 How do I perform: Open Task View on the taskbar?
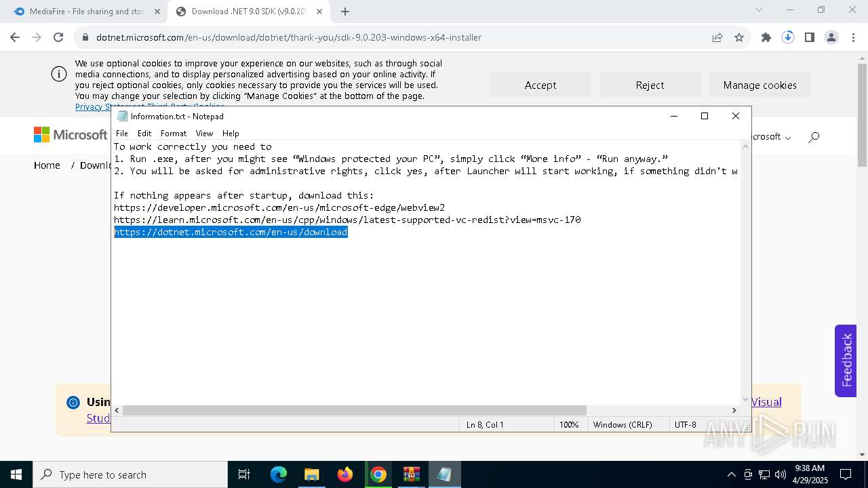[x=244, y=474]
